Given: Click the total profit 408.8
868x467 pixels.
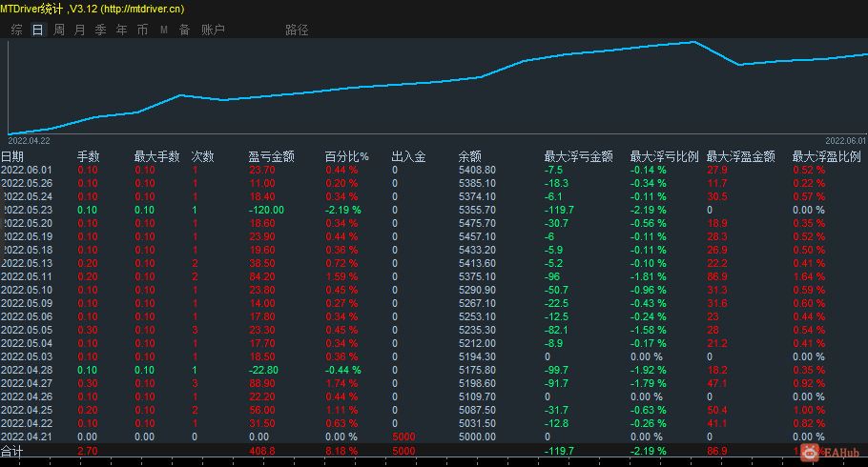Looking at the screenshot, I should (x=262, y=451).
